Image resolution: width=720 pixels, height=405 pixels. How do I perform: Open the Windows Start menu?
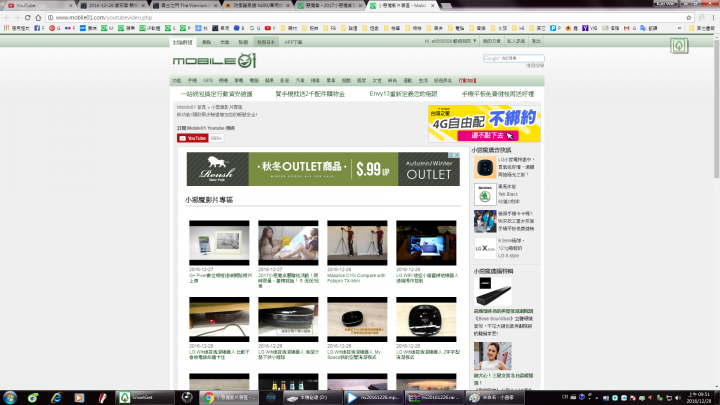[x=10, y=397]
